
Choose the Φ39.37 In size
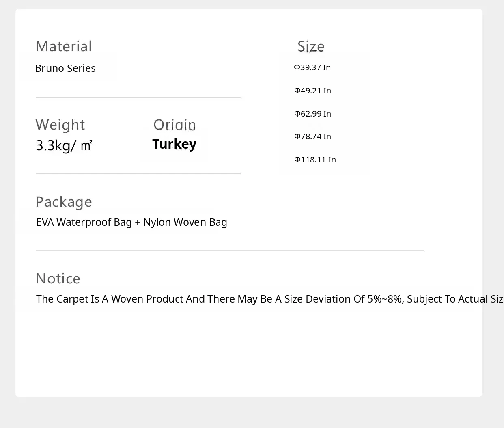coord(312,67)
